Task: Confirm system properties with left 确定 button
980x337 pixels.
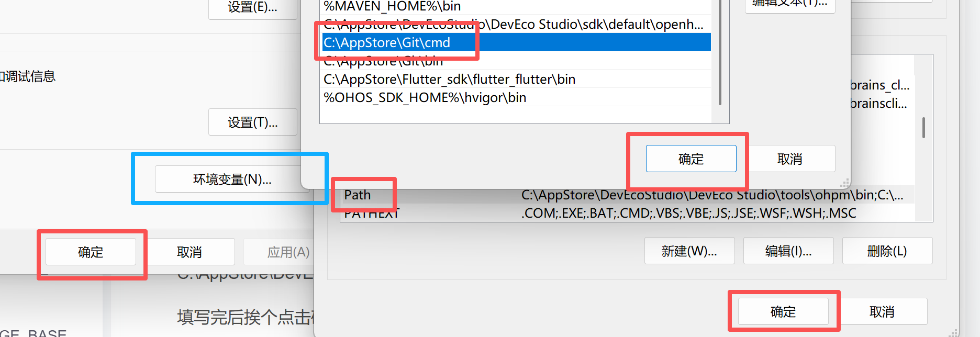Action: click(x=91, y=252)
